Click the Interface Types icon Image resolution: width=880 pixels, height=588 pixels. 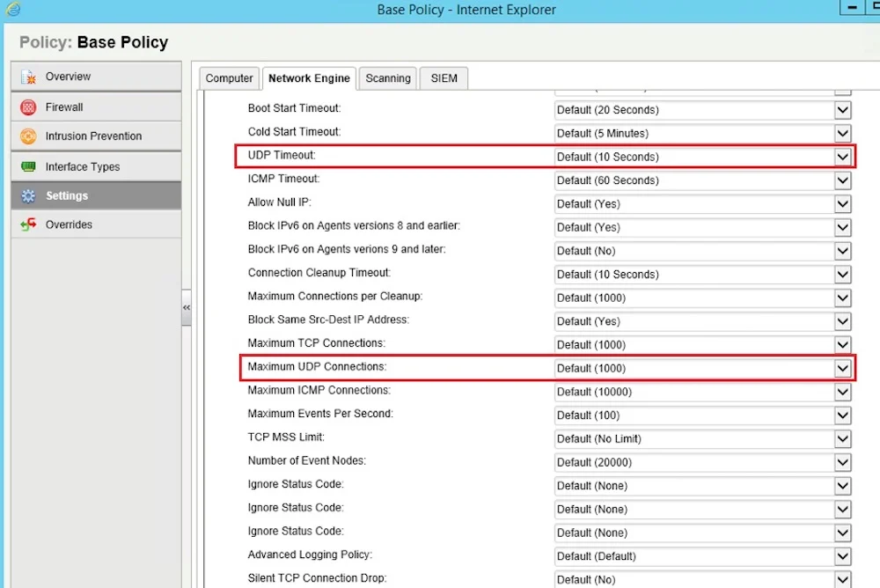click(28, 166)
